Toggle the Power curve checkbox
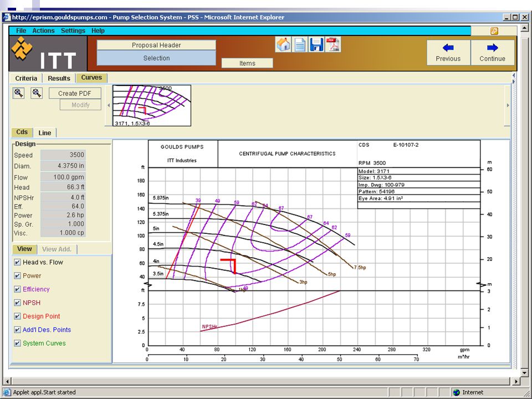The image size is (532, 399). [18, 276]
